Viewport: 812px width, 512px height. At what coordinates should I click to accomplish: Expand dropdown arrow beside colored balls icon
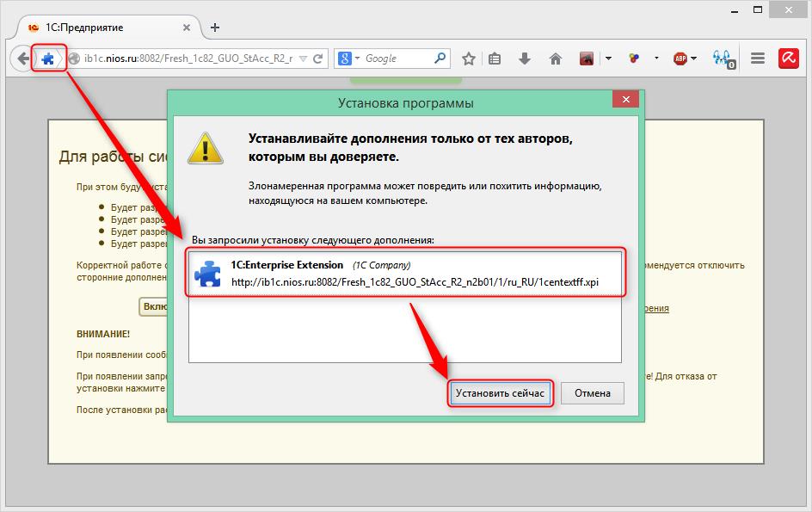click(x=656, y=58)
